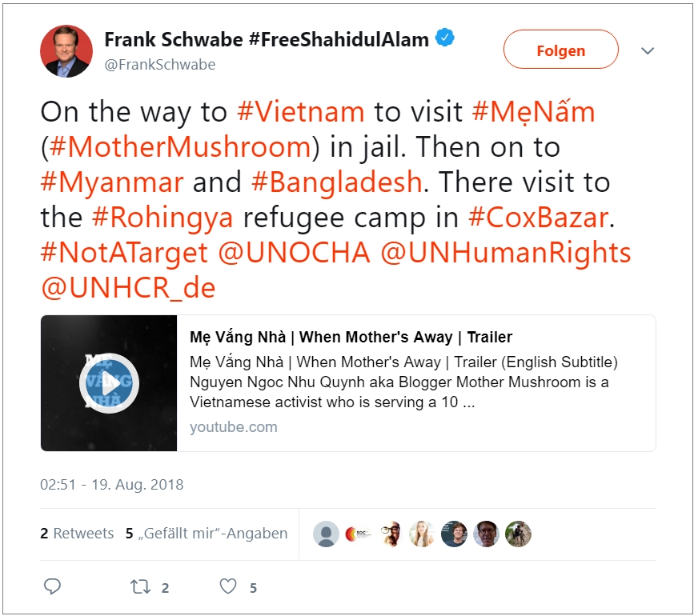Open Frank Schwabe's profile picture

pos(65,51)
